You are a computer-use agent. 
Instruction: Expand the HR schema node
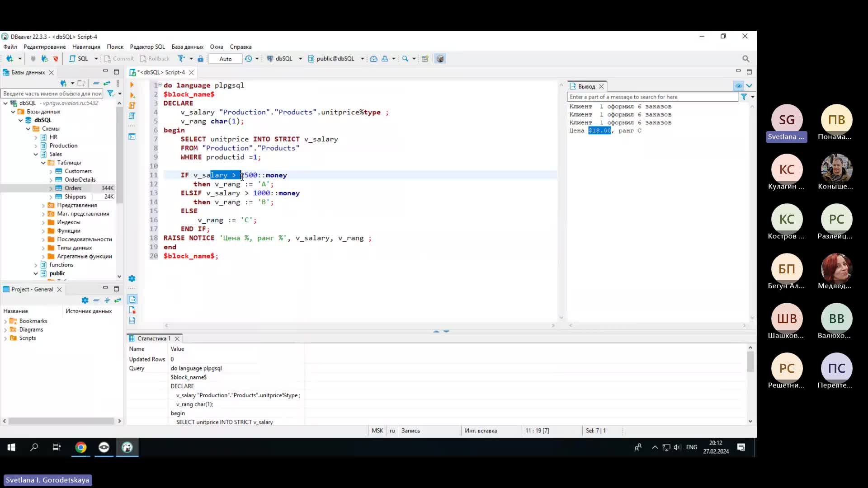click(36, 137)
